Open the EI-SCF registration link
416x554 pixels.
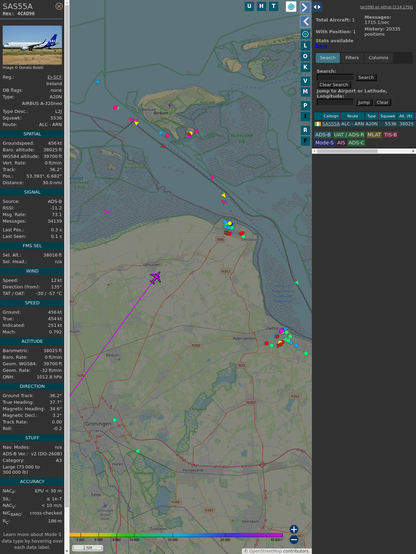[x=54, y=77]
